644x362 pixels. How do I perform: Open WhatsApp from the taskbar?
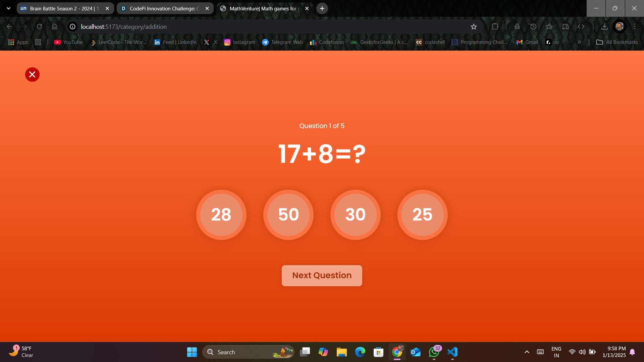click(x=434, y=352)
